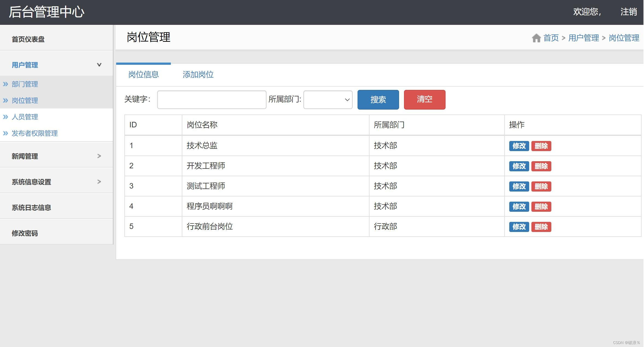Go to 岗位管理 submenu

(x=25, y=101)
